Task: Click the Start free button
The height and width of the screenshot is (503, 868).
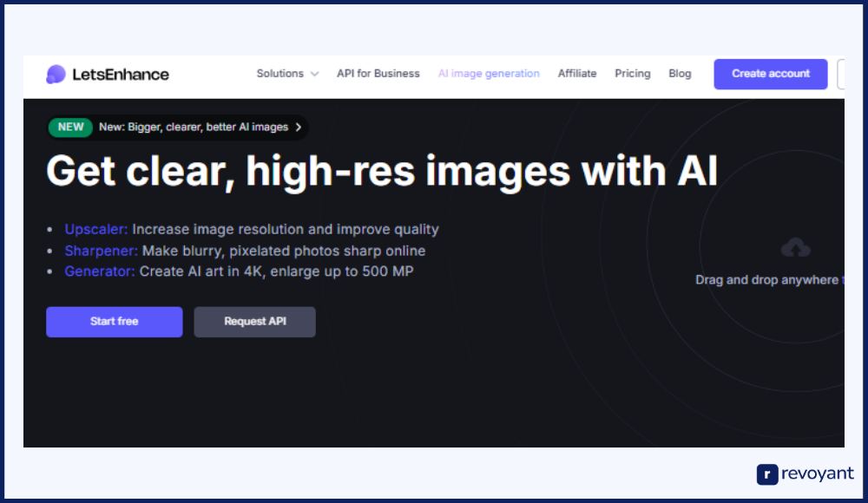Action: [114, 322]
